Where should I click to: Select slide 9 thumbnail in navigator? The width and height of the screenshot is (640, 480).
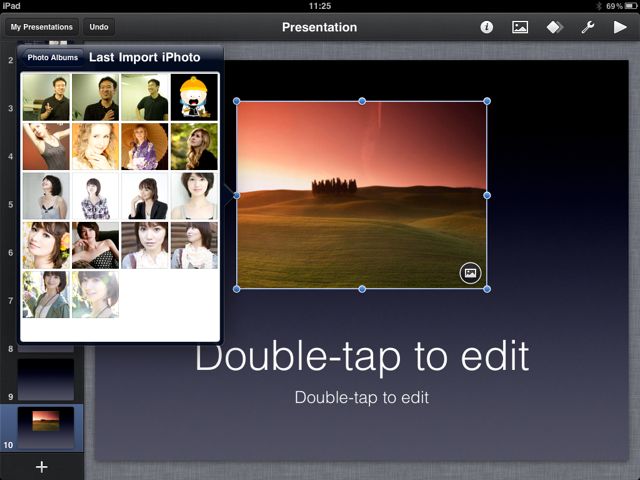click(x=46, y=380)
